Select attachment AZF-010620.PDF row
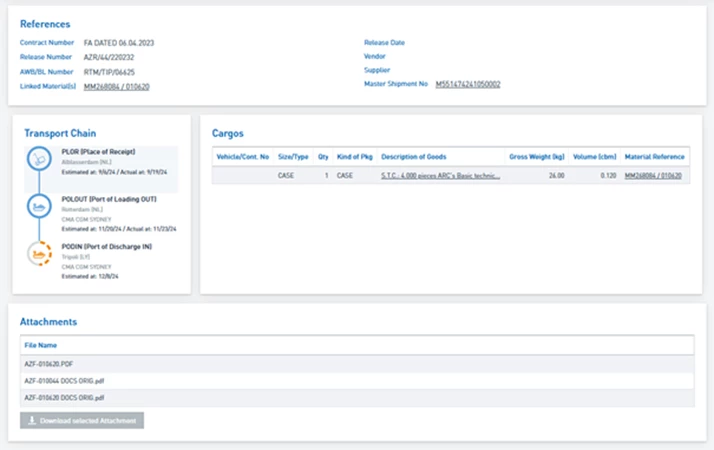Screen dimensions: 714x450 click(46, 364)
